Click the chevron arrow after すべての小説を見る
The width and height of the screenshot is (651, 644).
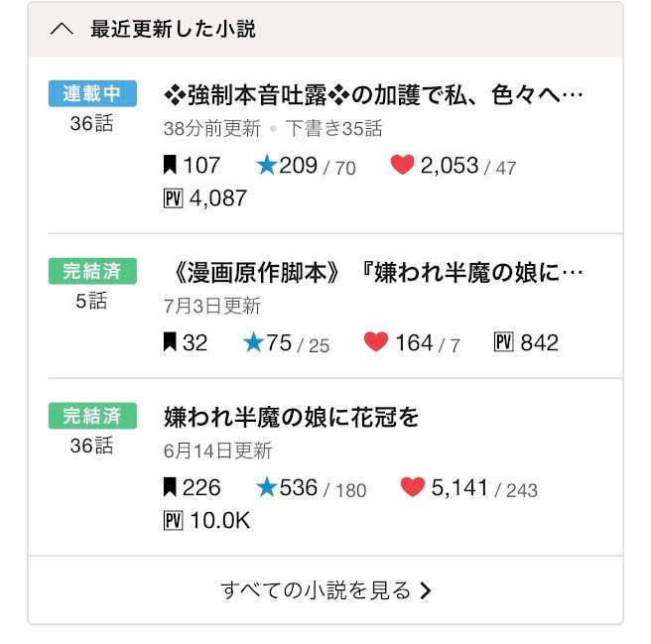425,590
